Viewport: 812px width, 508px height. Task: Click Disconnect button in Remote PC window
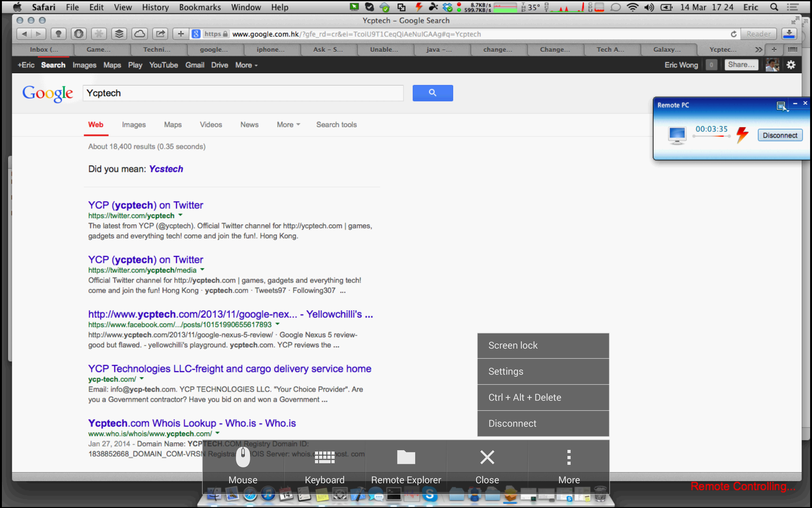coord(780,135)
